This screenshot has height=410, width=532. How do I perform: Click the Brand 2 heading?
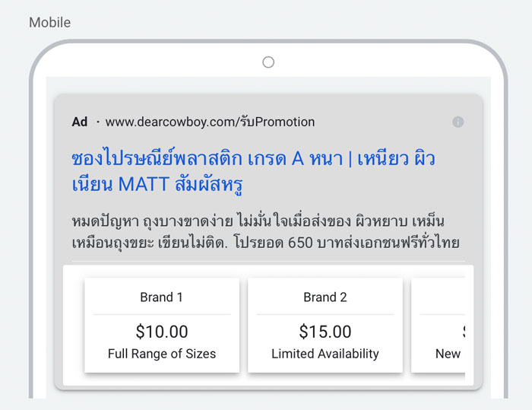pos(325,297)
